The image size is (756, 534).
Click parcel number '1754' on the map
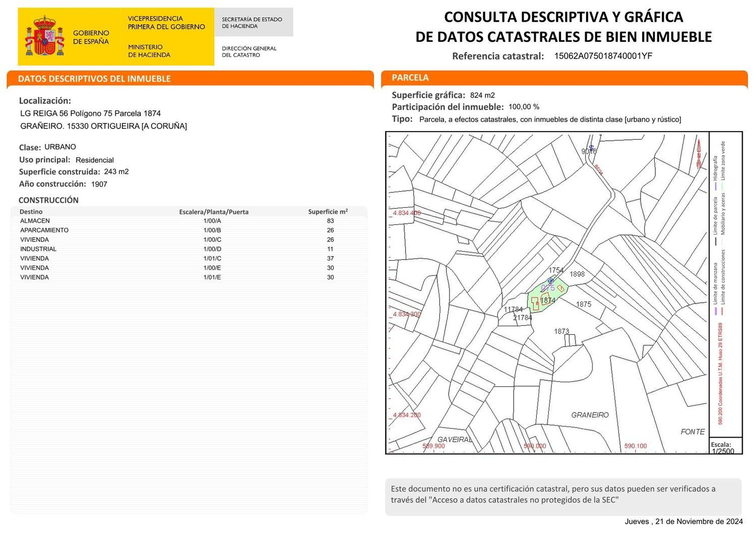tap(556, 270)
